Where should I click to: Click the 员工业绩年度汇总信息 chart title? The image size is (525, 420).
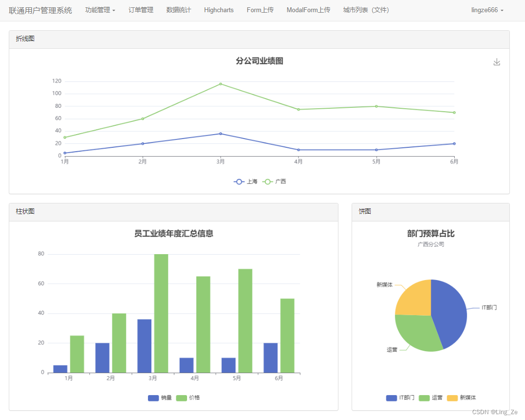173,233
